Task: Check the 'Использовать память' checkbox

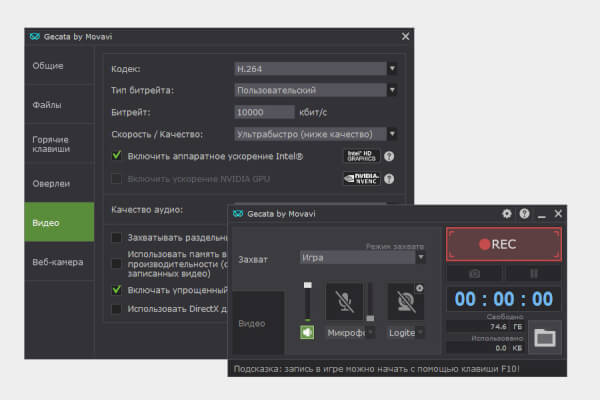Action: pos(116,264)
